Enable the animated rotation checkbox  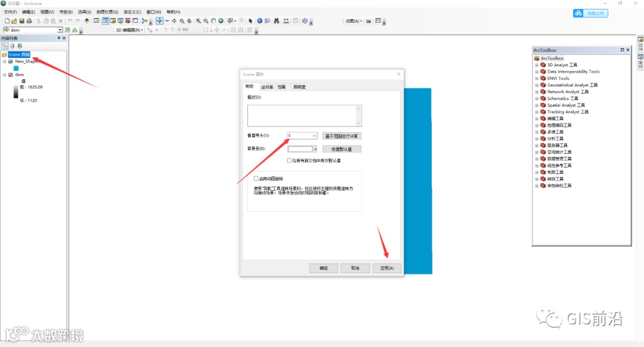(x=256, y=179)
